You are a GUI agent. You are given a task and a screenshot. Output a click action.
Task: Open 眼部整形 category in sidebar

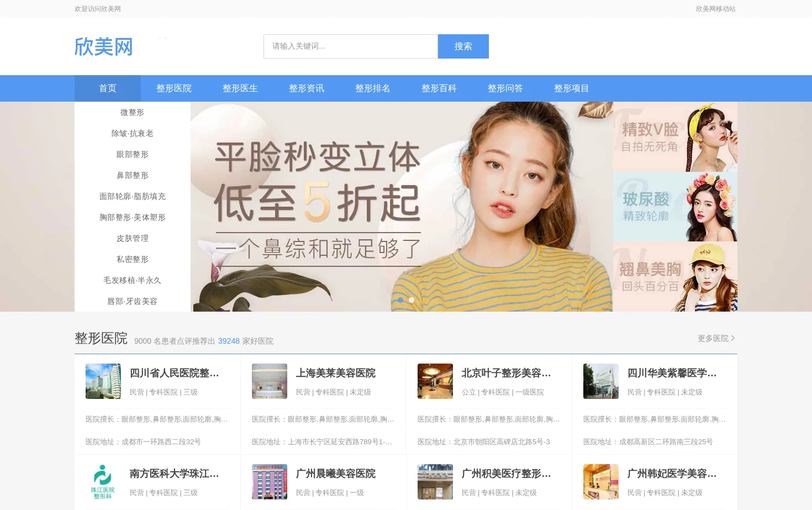(133, 154)
